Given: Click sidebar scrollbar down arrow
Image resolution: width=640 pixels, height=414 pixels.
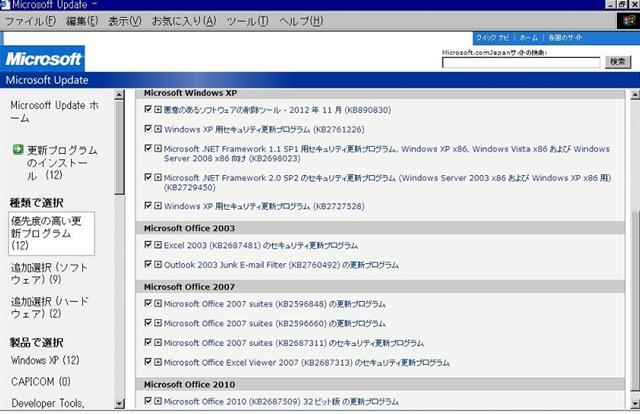Looking at the screenshot, I should click(x=119, y=404).
